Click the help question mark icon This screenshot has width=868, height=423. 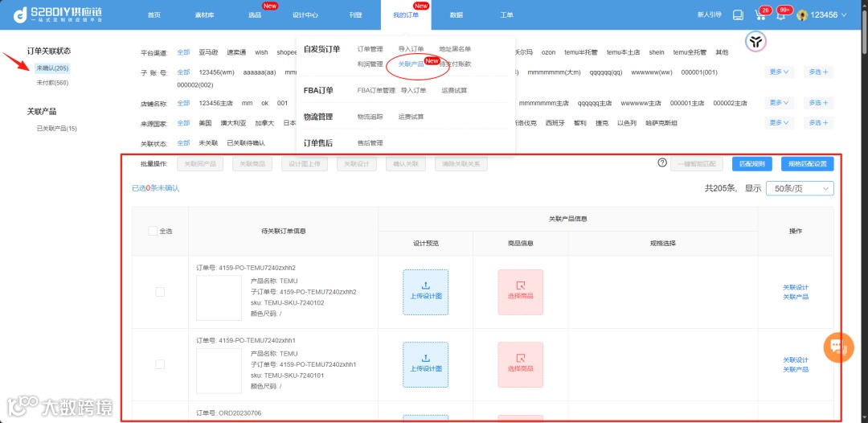point(662,162)
